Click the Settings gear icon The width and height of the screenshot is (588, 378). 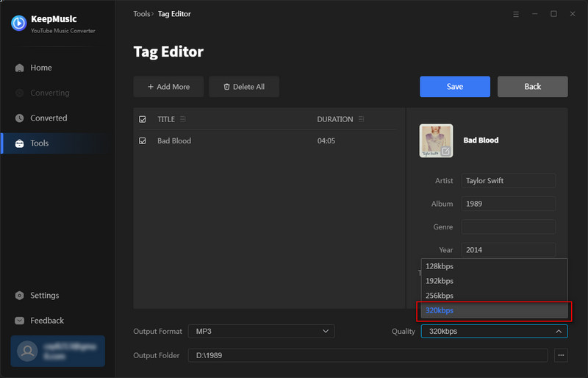click(20, 296)
